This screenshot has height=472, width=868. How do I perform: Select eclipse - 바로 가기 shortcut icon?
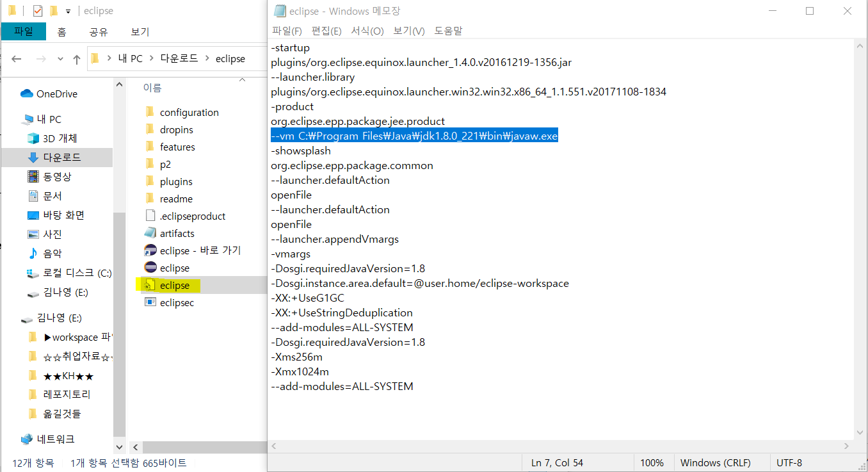click(x=150, y=250)
